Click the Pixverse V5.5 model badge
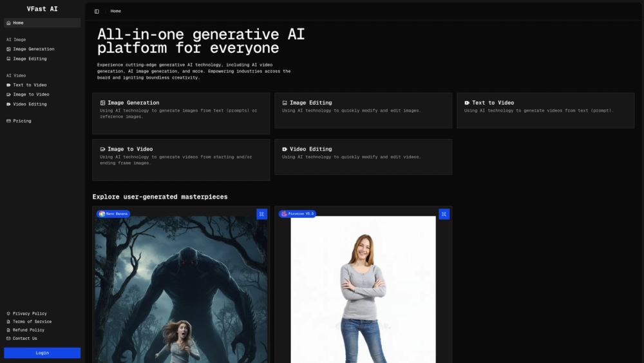Viewport: 644px width, 363px height. 298,214
